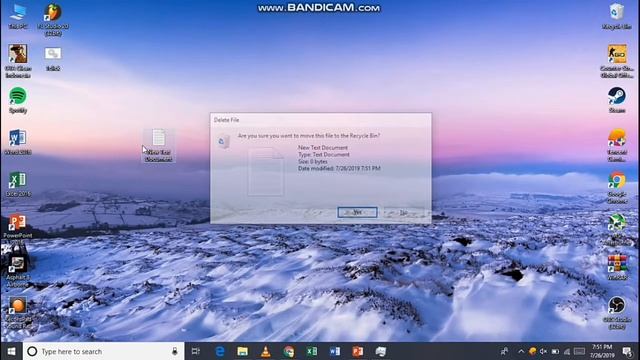
Task: Open PowerPoint from the taskbar
Action: [358, 351]
